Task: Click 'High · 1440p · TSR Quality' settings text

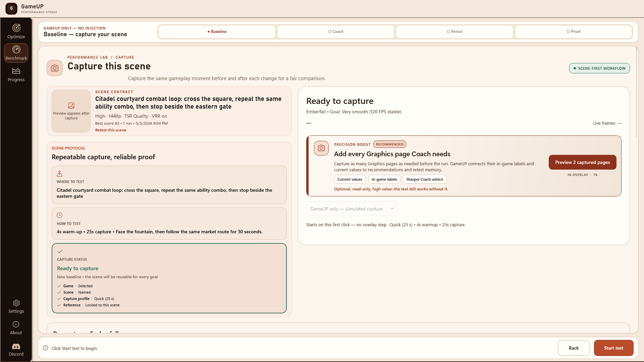Action: [131, 116]
